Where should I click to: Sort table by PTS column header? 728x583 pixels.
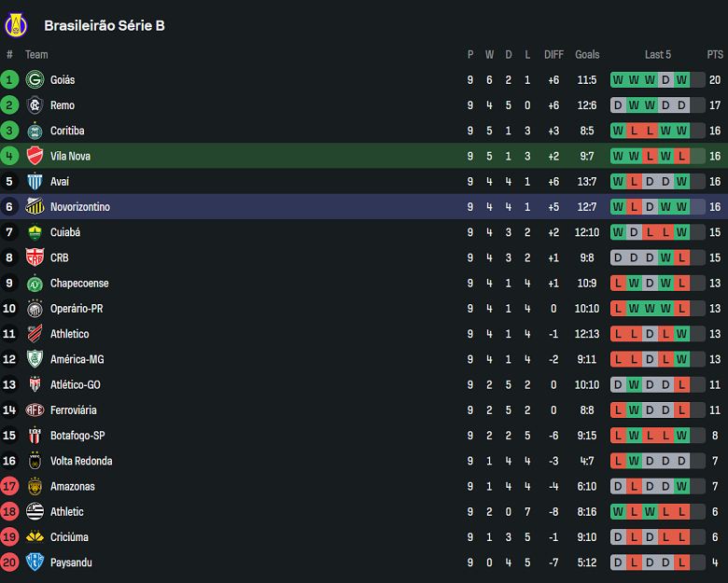pyautogui.click(x=715, y=55)
